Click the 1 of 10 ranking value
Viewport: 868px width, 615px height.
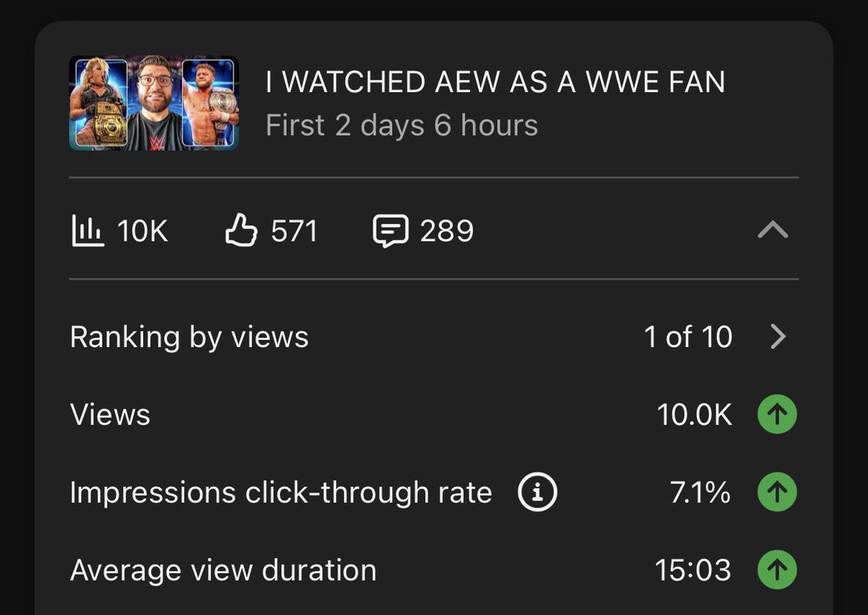coord(688,336)
